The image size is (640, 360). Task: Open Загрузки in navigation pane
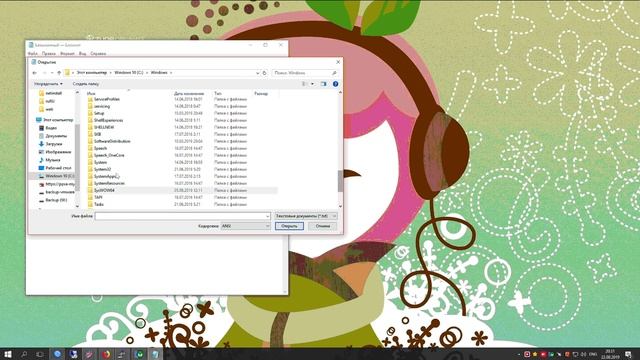click(53, 144)
